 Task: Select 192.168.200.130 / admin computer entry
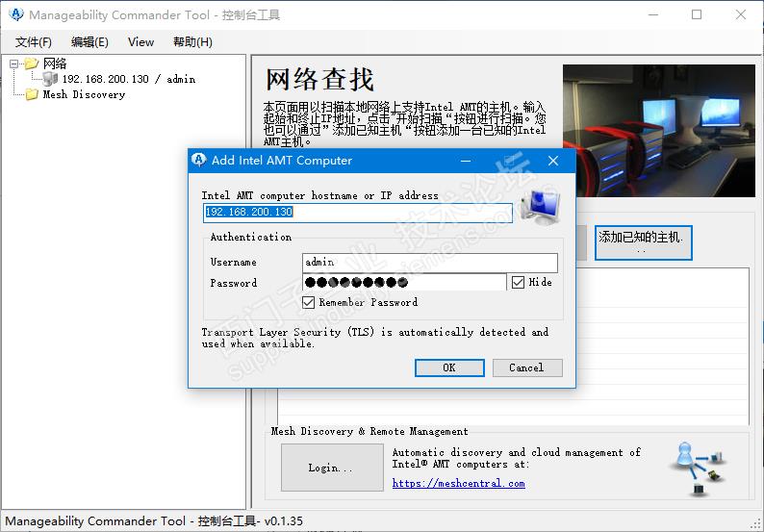(x=129, y=79)
